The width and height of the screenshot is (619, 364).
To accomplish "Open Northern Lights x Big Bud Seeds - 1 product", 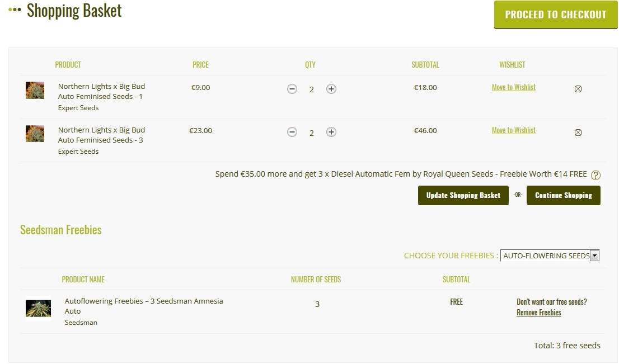I will coord(101,91).
